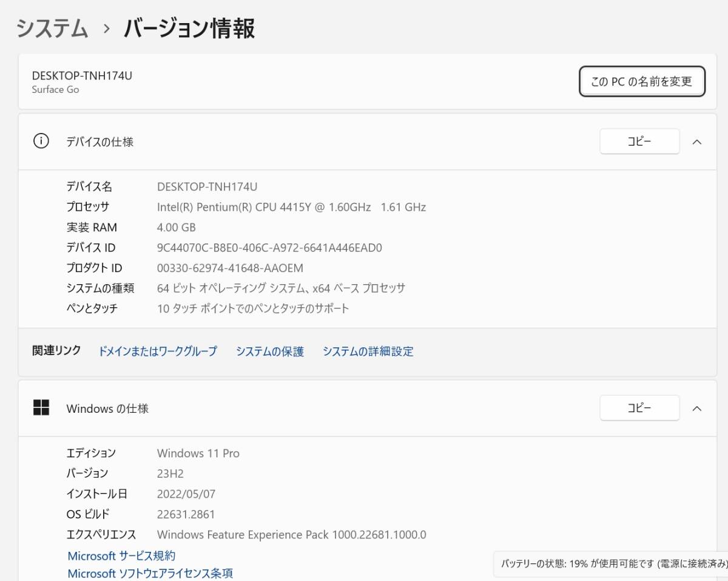Select the processor value Intel(R) Pentium(R) CPU 4415Y
The image size is (728, 581).
(291, 207)
